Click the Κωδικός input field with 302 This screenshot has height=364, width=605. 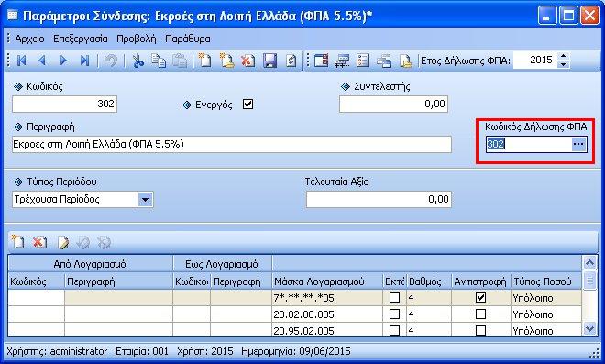64,104
